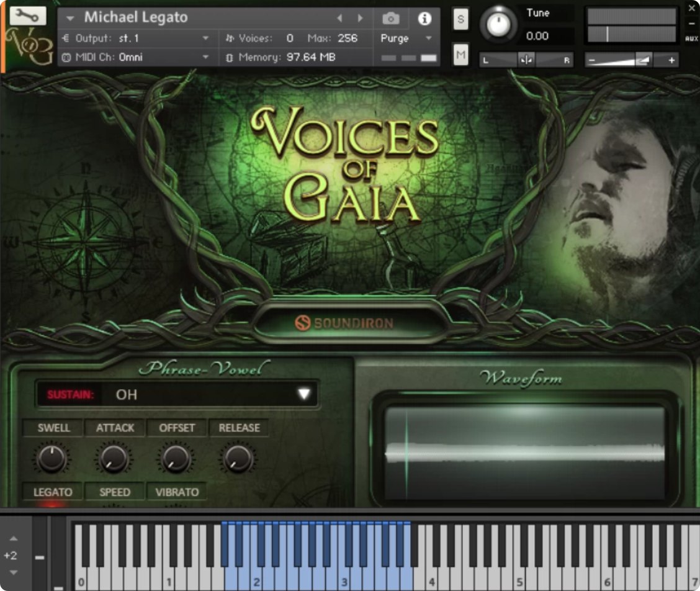Toggle the LEGATO button
Screen dimensions: 700x591
coord(53,492)
